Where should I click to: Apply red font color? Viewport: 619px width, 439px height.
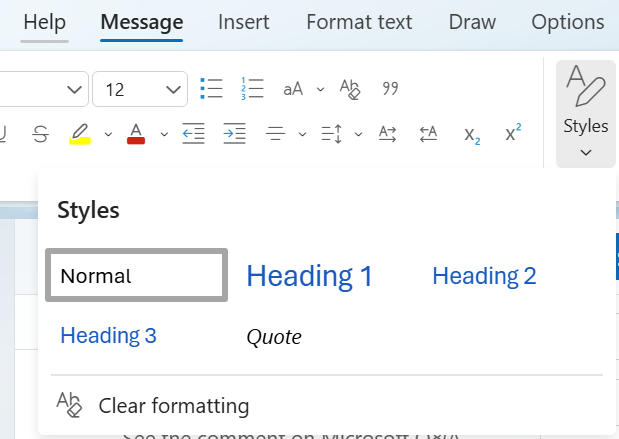point(136,134)
